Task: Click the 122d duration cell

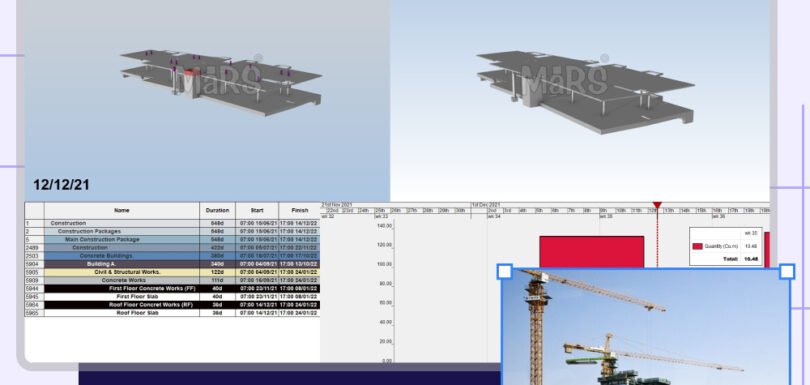Action: pyautogui.click(x=217, y=272)
